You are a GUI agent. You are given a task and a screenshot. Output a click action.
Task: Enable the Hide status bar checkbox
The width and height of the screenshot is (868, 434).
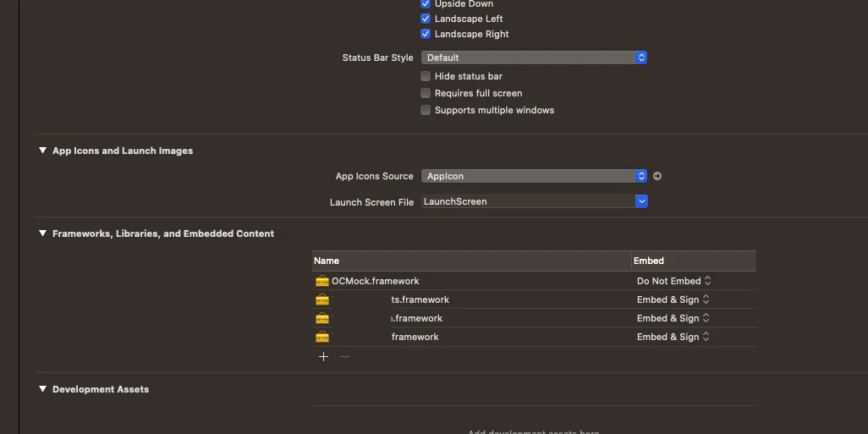426,76
